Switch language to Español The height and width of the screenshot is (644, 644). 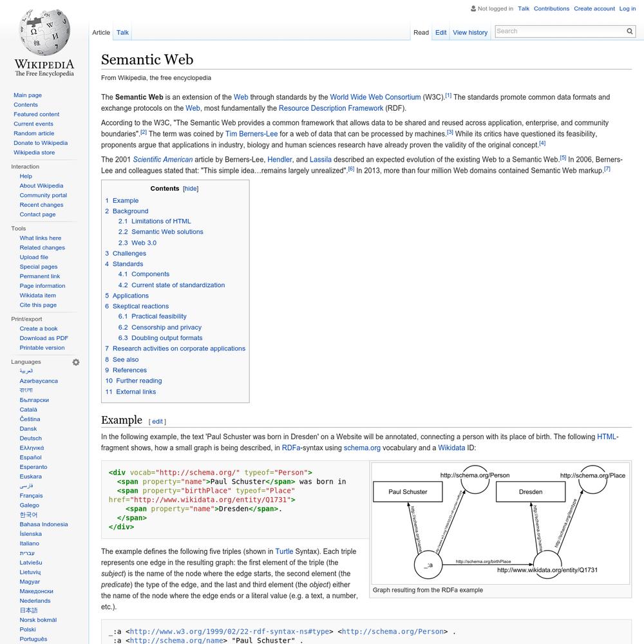(x=30, y=457)
